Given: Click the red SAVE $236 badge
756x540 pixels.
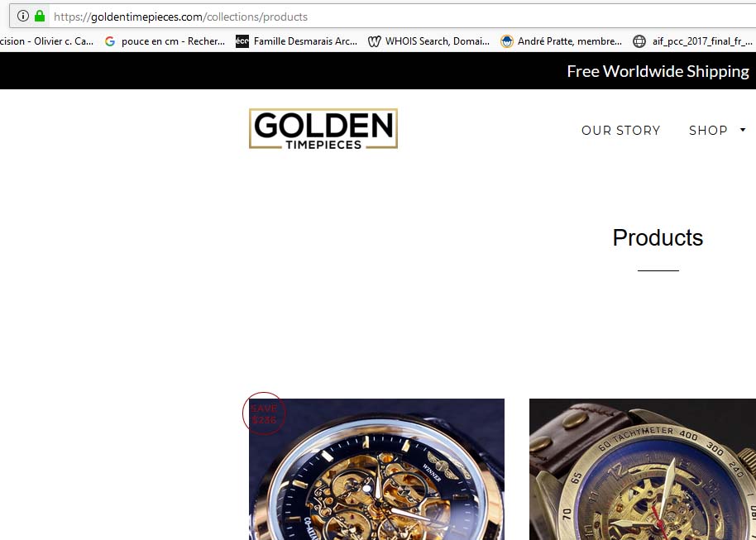Looking at the screenshot, I should (264, 413).
